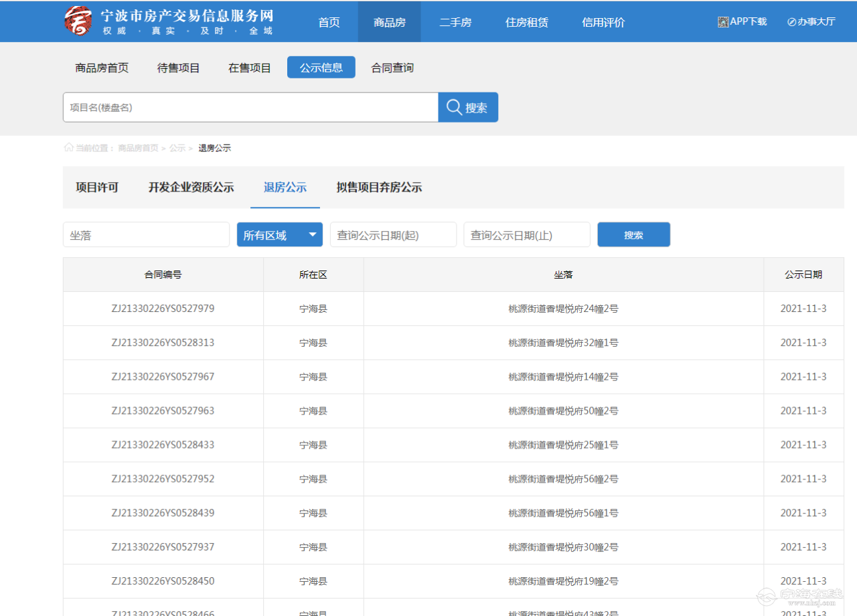This screenshot has width=857, height=616.
Task: Click address 桃源街道香堤悦府14幢2号
Action: coord(563,377)
